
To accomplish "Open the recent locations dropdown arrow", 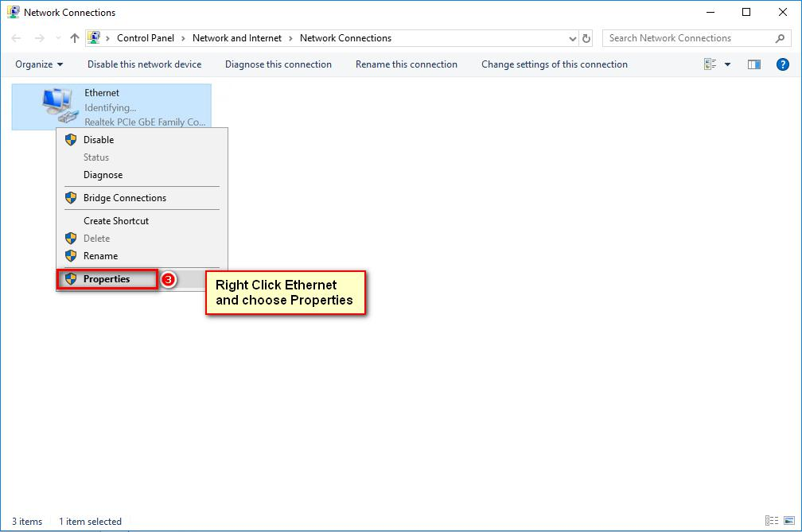I will tap(58, 38).
